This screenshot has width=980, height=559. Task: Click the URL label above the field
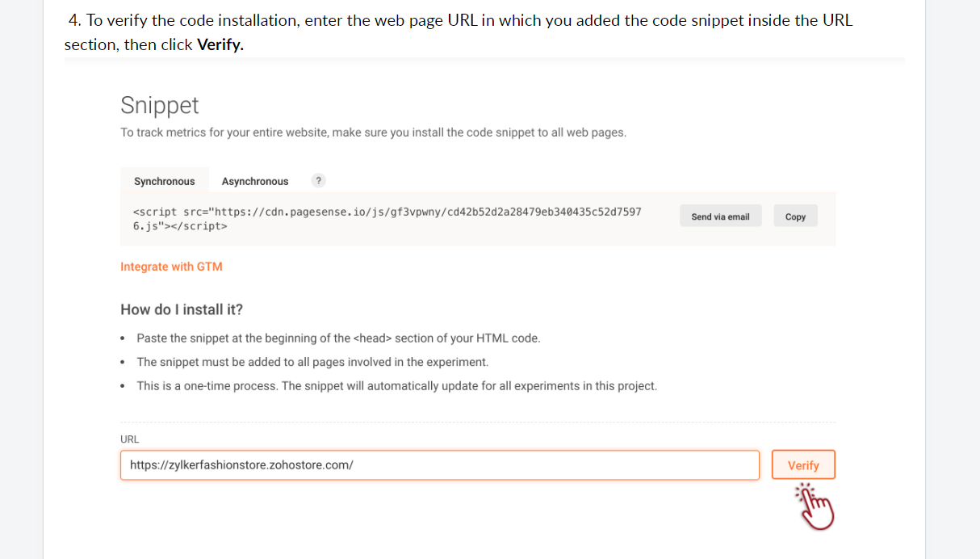pos(129,439)
